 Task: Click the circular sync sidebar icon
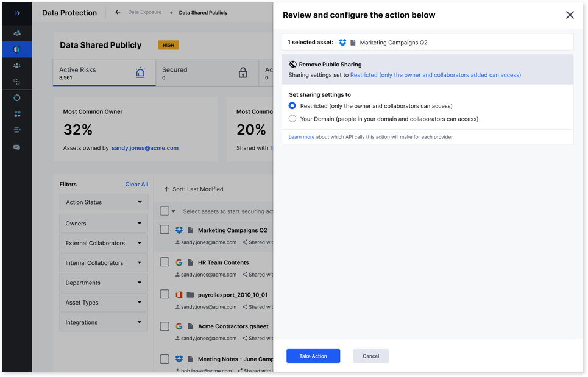pos(17,97)
